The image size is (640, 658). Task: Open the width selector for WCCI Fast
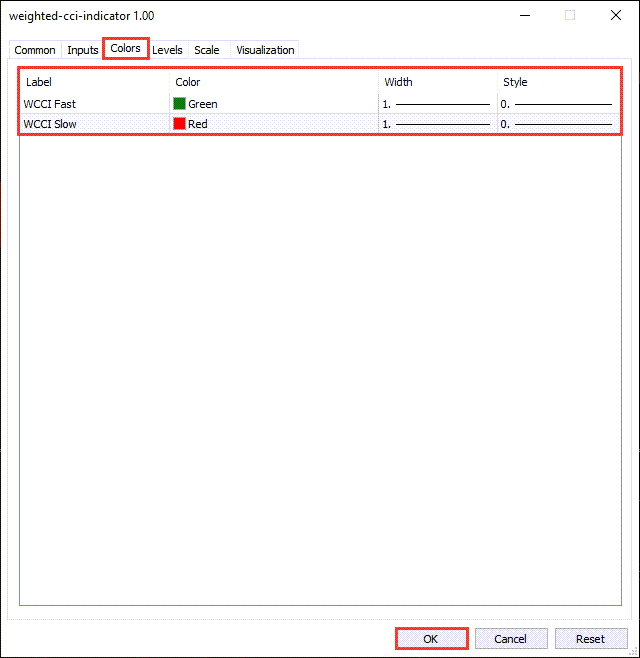[436, 104]
